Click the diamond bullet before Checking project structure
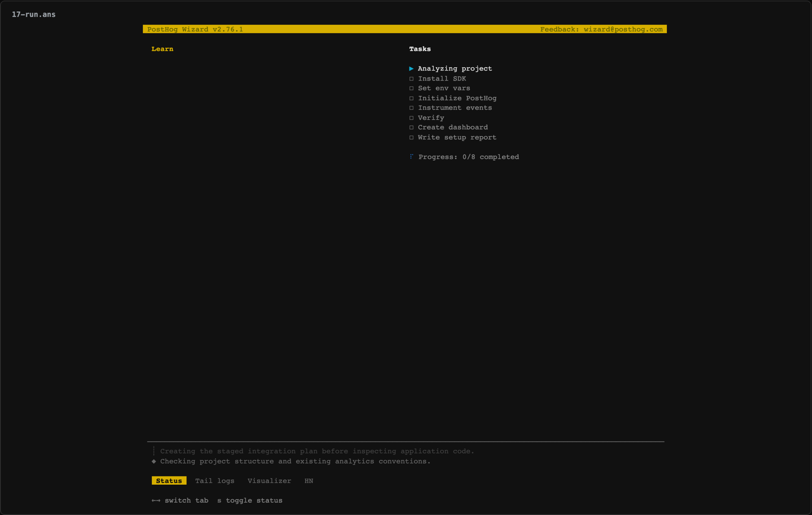Image resolution: width=812 pixels, height=515 pixels. (x=154, y=461)
